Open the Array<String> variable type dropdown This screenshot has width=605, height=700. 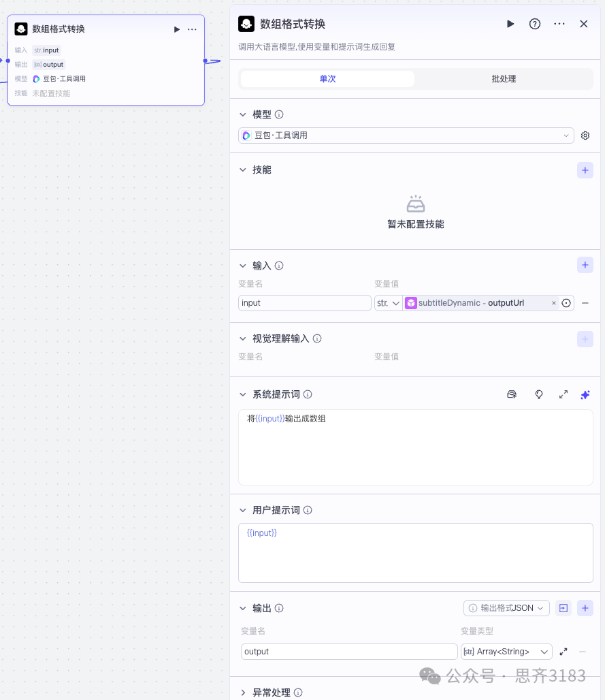click(x=506, y=652)
